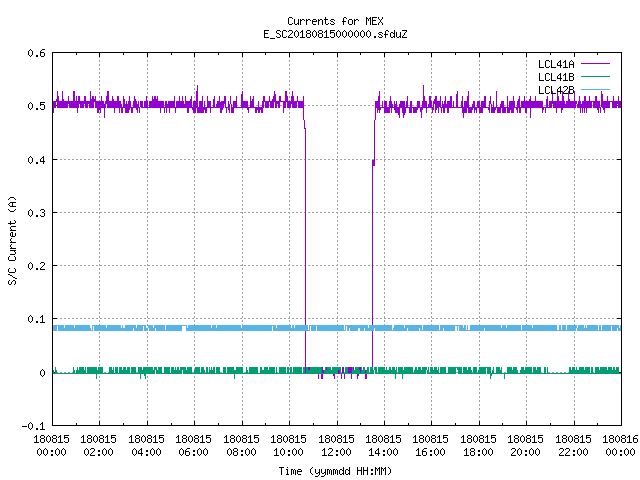This screenshot has width=640, height=480.
Task: Select the filename 'E_SC20180815000000.sfduZ' subtitle
Action: click(335, 34)
